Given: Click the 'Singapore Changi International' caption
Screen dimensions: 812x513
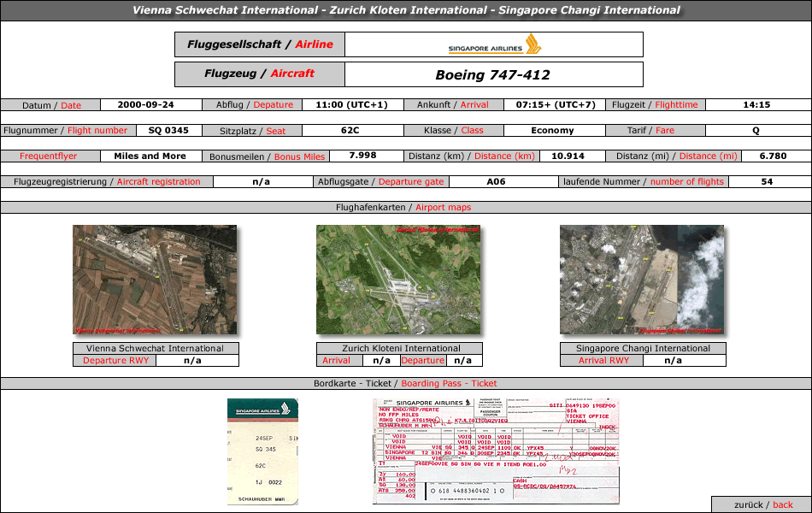Looking at the screenshot, I should click(643, 348).
